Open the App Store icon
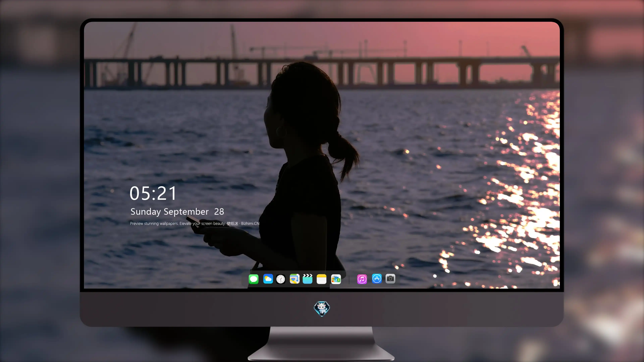 coord(377,279)
